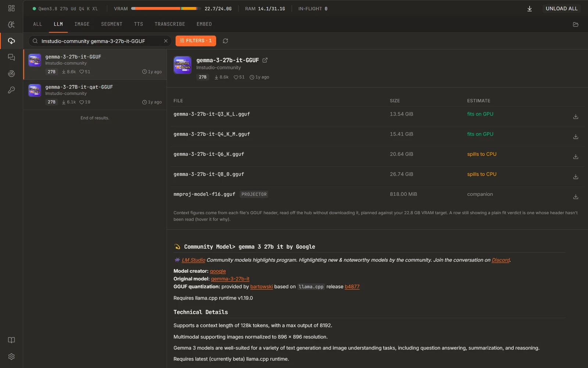Download gemma-3-27b-it-Q8_0.gguf file
588x368 pixels.
click(576, 177)
